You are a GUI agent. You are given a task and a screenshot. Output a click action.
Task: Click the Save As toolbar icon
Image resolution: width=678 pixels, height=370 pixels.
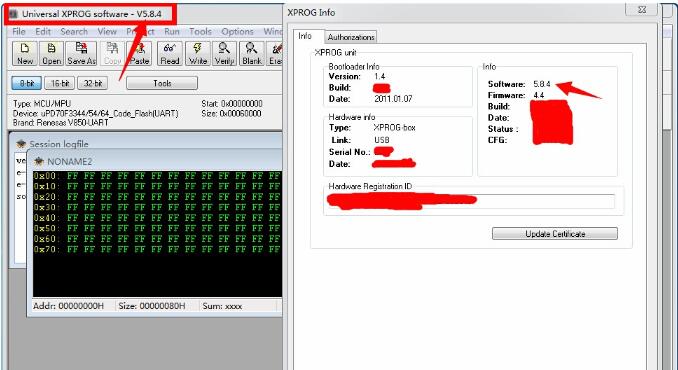(x=81, y=54)
